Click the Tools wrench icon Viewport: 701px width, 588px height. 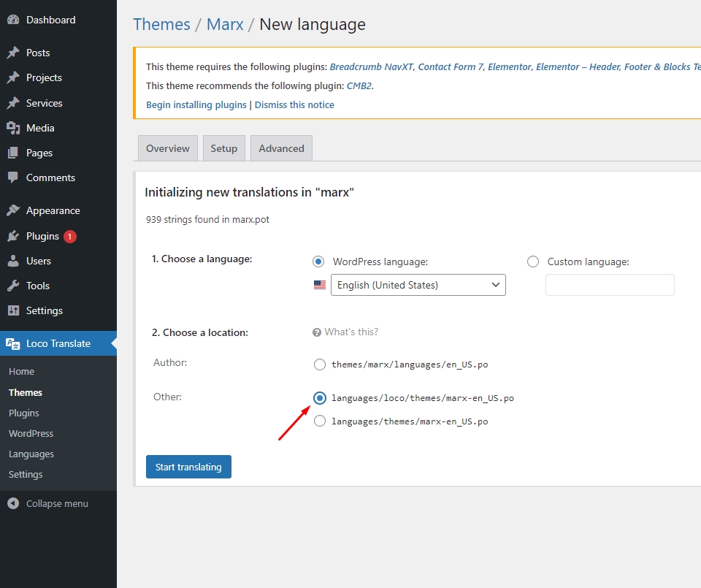13,286
